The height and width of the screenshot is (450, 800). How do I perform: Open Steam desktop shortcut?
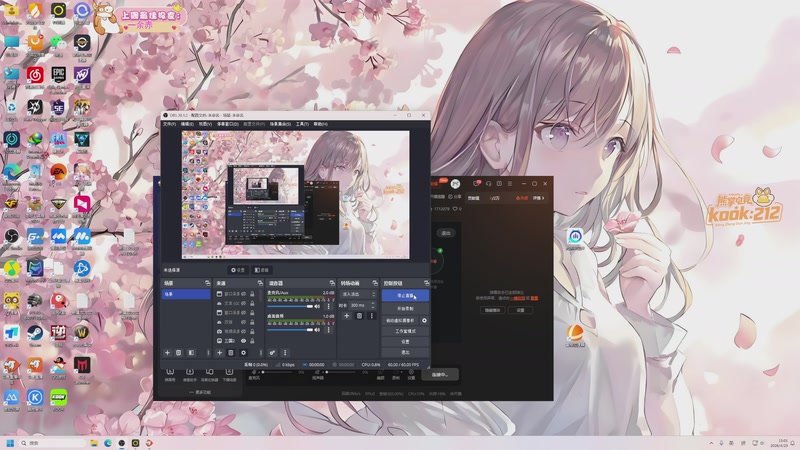pyautogui.click(x=35, y=335)
